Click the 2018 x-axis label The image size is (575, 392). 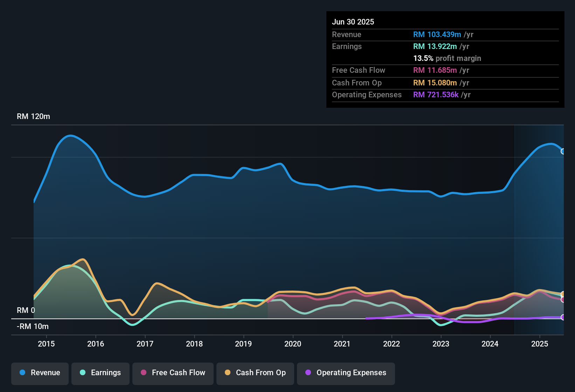click(194, 344)
